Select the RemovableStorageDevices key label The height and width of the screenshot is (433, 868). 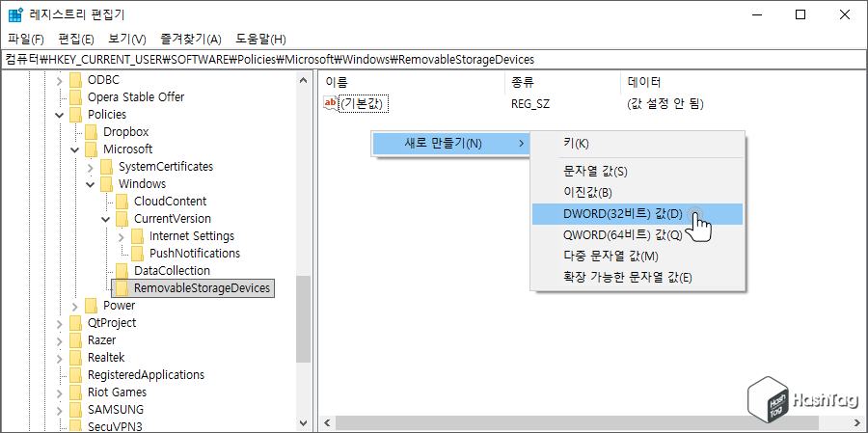coord(202,288)
